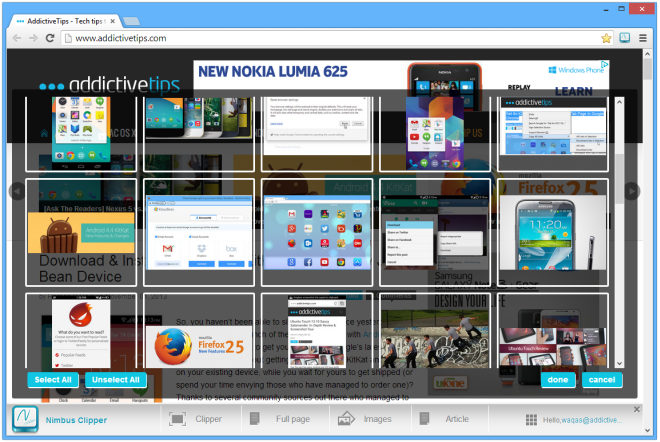This screenshot has height=442, width=660.
Task: Select the Android KitKat Bean Device thumbnail
Action: pos(81,232)
